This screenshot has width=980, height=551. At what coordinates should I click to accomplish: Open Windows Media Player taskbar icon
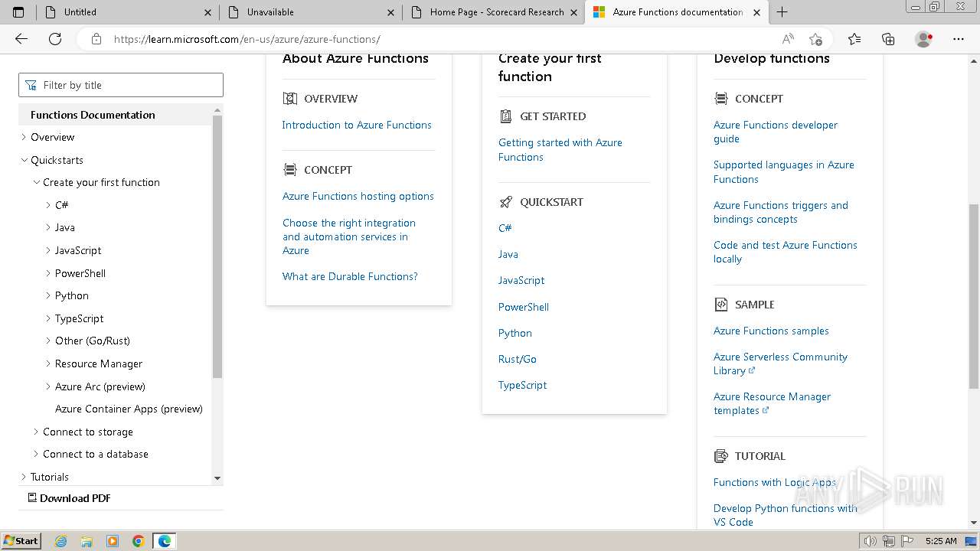pyautogui.click(x=113, y=541)
